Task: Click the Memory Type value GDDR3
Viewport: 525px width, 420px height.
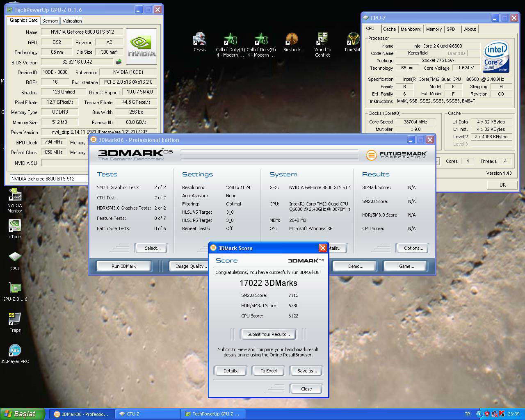Action: (x=60, y=112)
